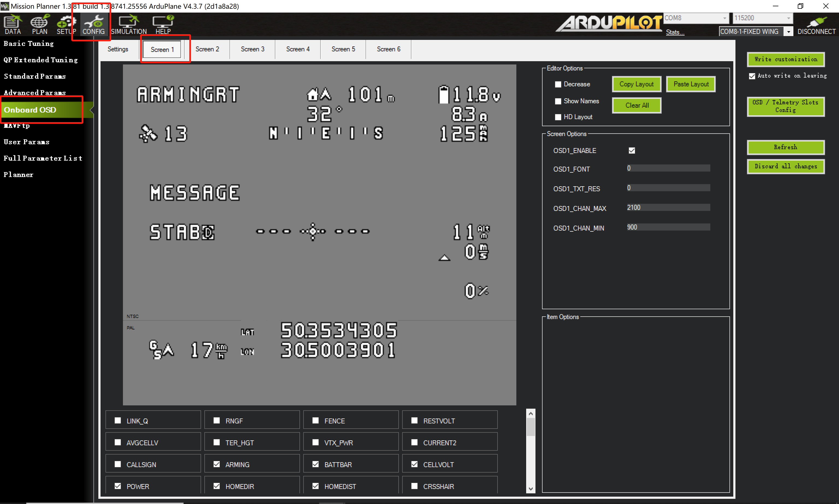The width and height of the screenshot is (839, 504).
Task: Click the item list scrollbar up arrow
Action: 531,413
